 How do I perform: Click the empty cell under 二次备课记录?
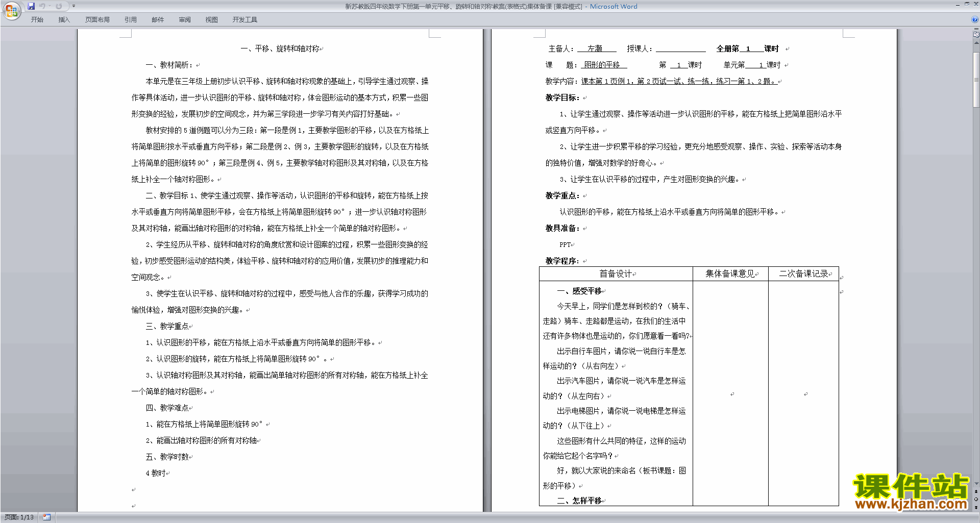(x=804, y=393)
